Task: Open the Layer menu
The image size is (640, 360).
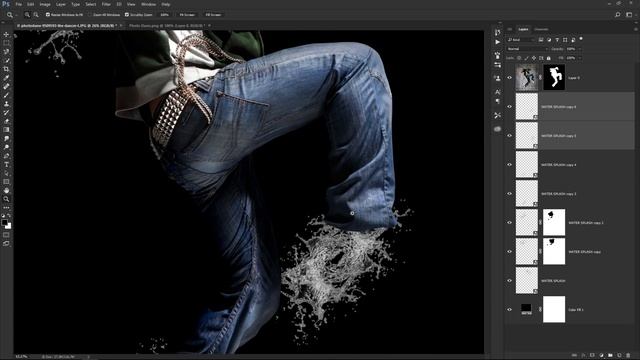Action: pos(61,4)
